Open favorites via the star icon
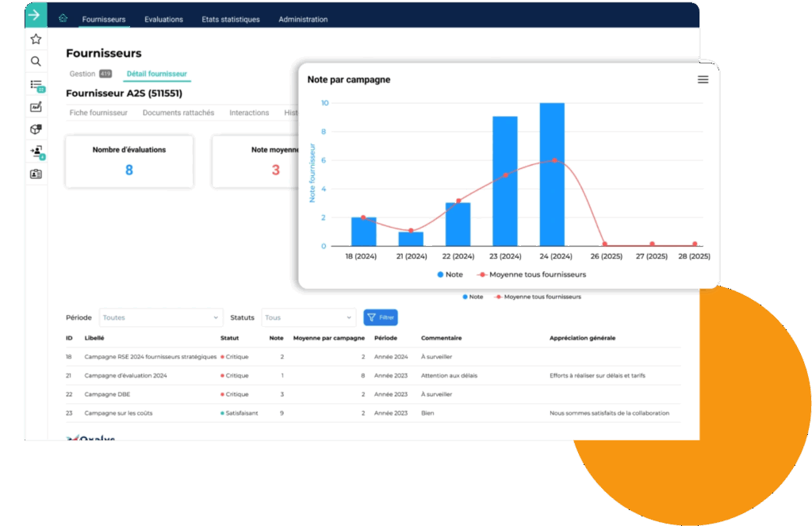The width and height of the screenshot is (812, 526). [36, 39]
